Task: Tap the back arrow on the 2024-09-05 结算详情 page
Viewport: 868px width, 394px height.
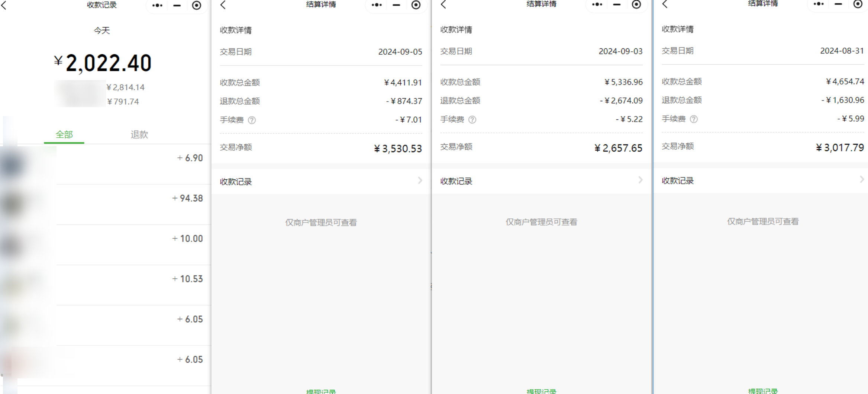Action: point(223,5)
